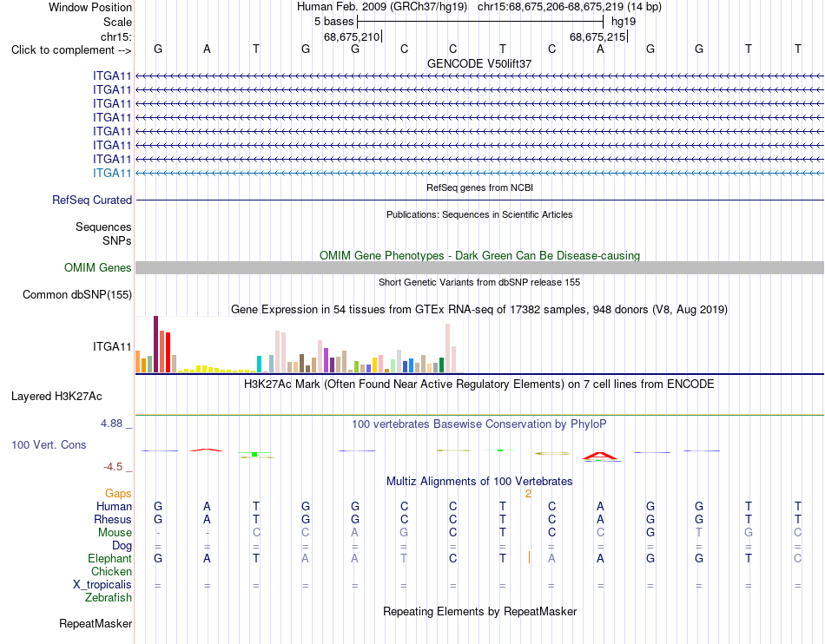Click the light-blue ITGA11 transcript label
This screenshot has height=644, width=825.
[x=112, y=173]
